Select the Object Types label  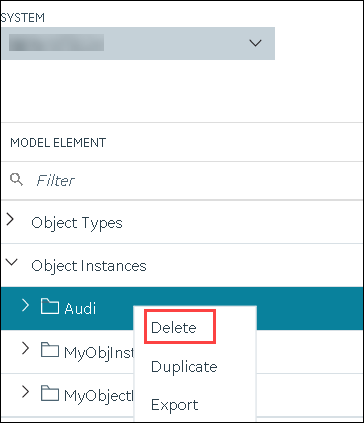[77, 223]
